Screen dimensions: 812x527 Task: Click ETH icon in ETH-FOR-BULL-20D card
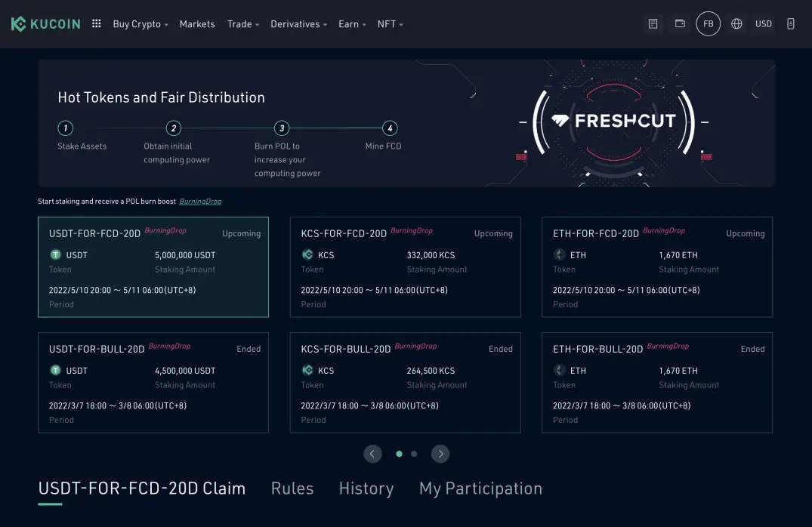pyautogui.click(x=559, y=370)
